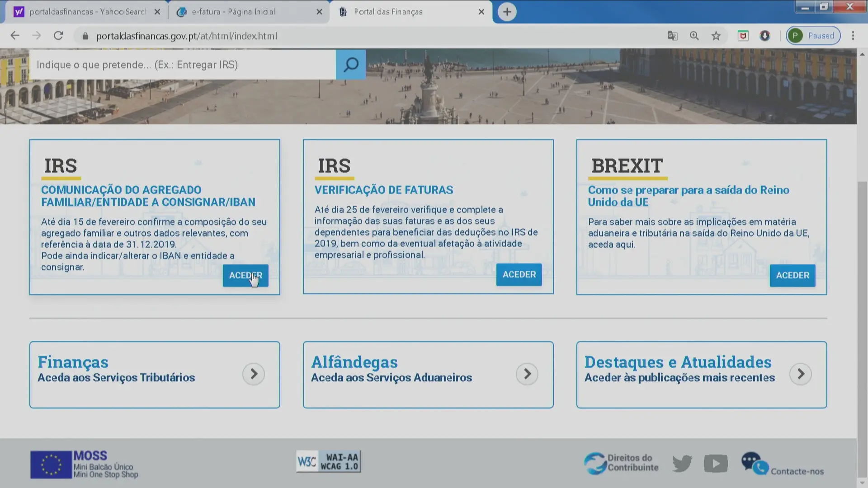Image resolution: width=868 pixels, height=488 pixels.
Task: Click the 'Indique o que pretende' search field
Action: tap(182, 65)
